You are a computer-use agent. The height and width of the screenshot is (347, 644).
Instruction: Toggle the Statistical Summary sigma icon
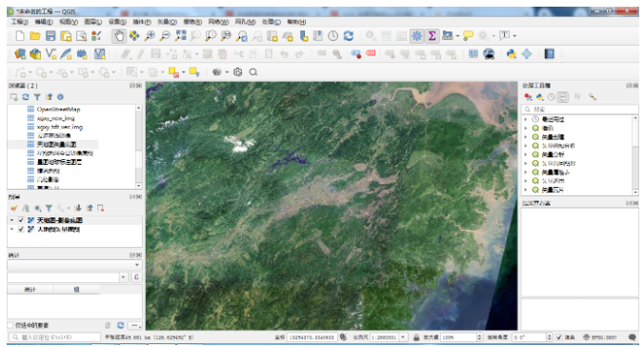(x=433, y=36)
